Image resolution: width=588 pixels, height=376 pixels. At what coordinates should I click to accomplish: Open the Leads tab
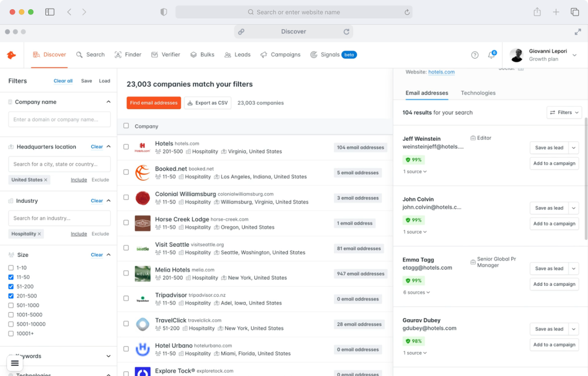pos(237,55)
